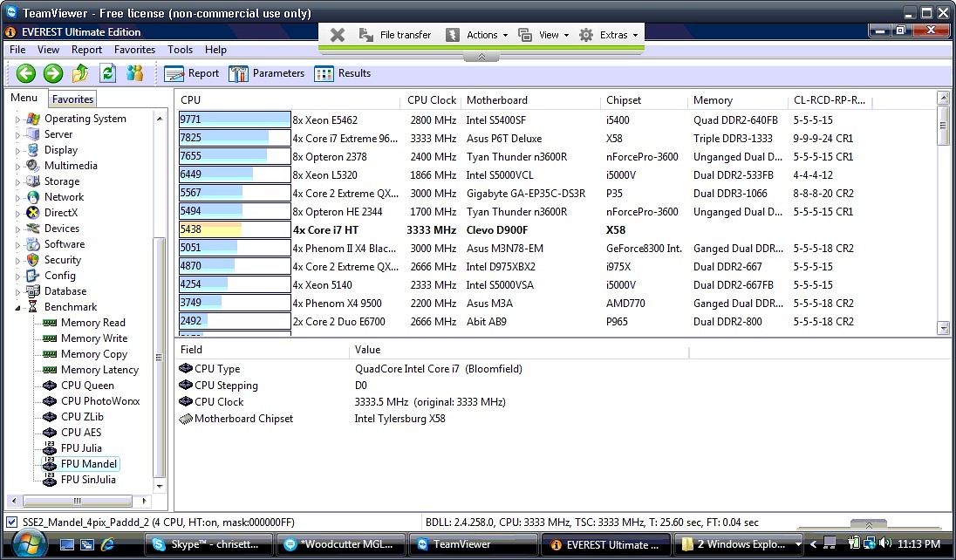This screenshot has height=560, width=956.
Task: Open the View menu in EVEREST
Action: point(48,50)
